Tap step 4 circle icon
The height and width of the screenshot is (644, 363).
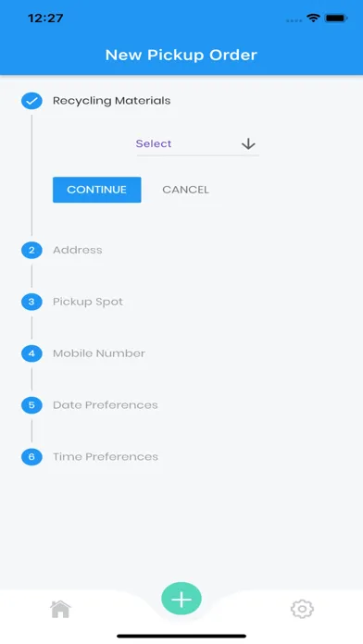click(31, 353)
